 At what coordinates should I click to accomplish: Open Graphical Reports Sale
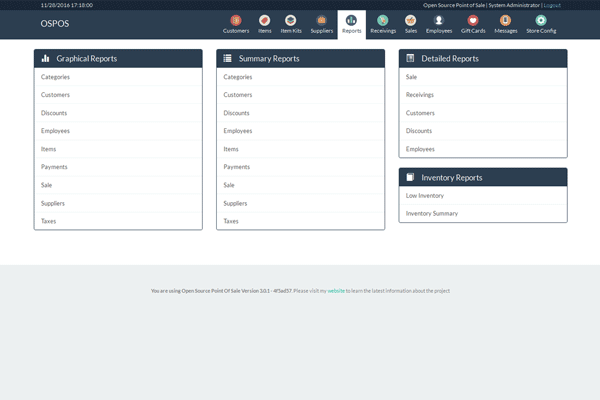coord(118,185)
